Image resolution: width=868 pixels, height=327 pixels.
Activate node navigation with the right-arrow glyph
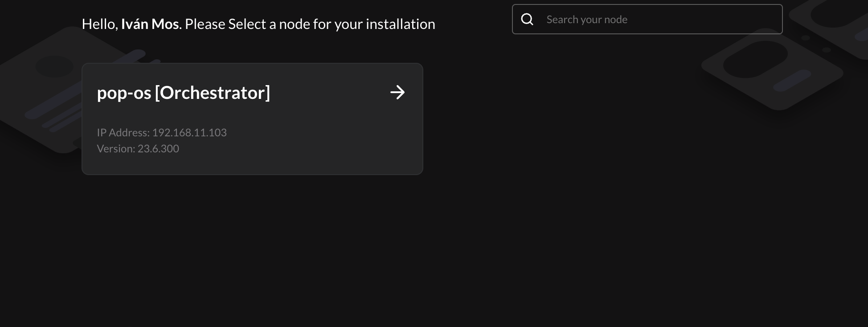tap(397, 92)
